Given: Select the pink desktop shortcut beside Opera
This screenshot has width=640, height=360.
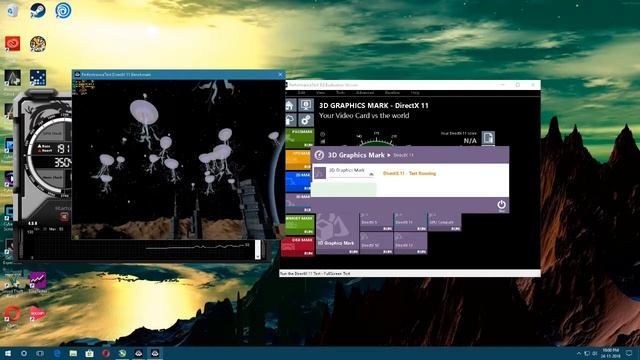Looking at the screenshot, I should coord(38,313).
